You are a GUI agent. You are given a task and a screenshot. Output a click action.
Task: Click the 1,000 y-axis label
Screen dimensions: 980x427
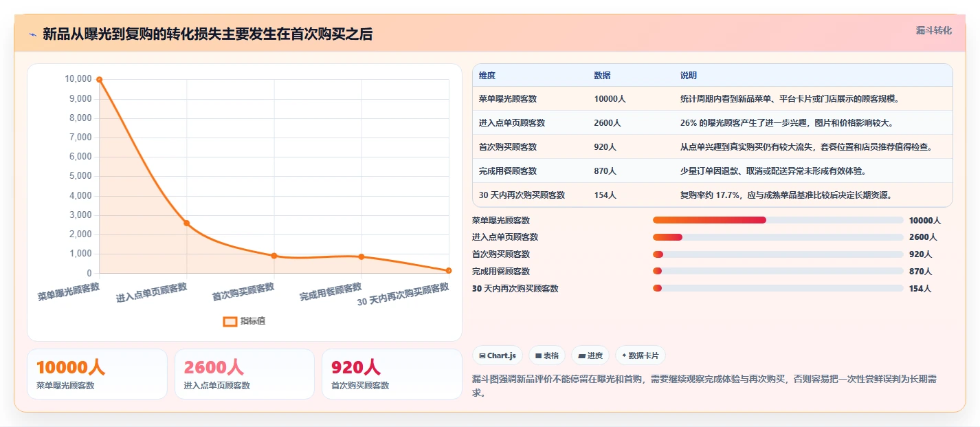(80, 254)
